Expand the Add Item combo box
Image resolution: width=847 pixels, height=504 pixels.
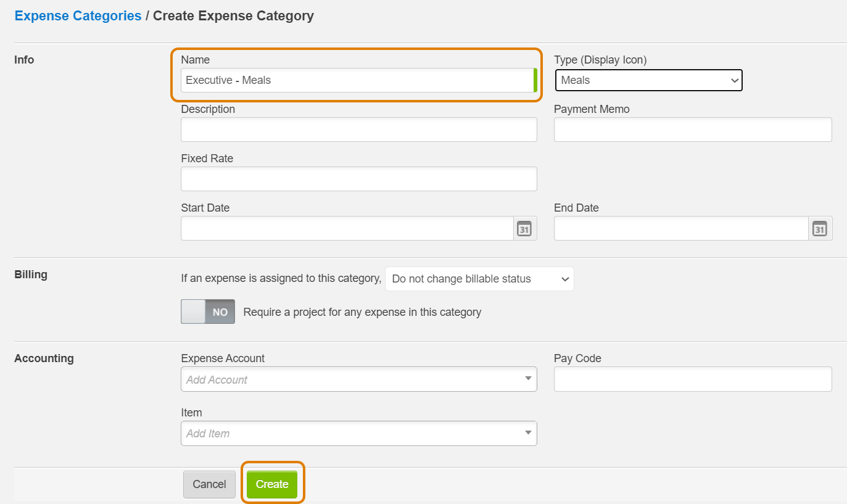pos(359,433)
